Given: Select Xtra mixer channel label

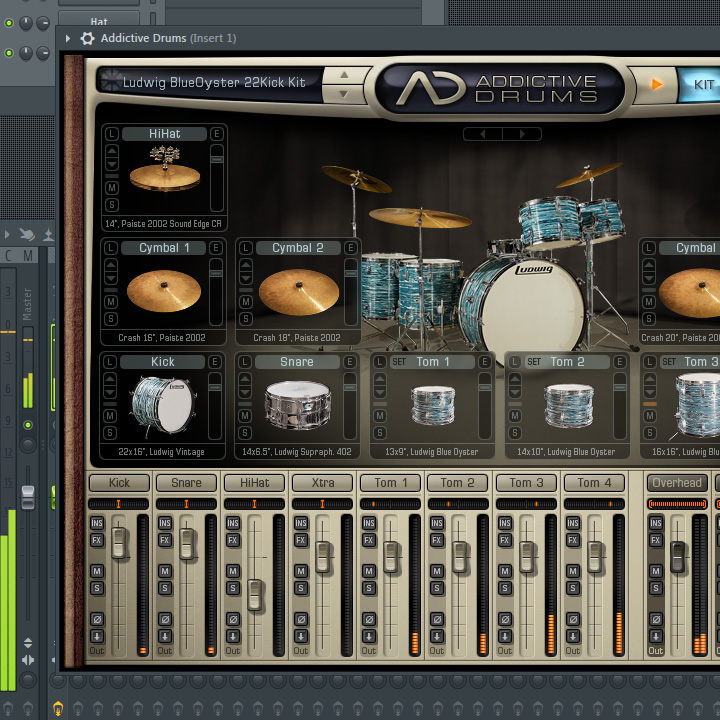Looking at the screenshot, I should pyautogui.click(x=322, y=483).
